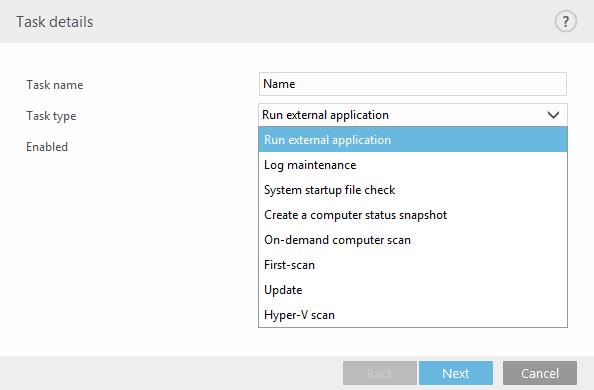The image size is (594, 390).
Task: Click the disabled Back button
Action: [x=380, y=373]
